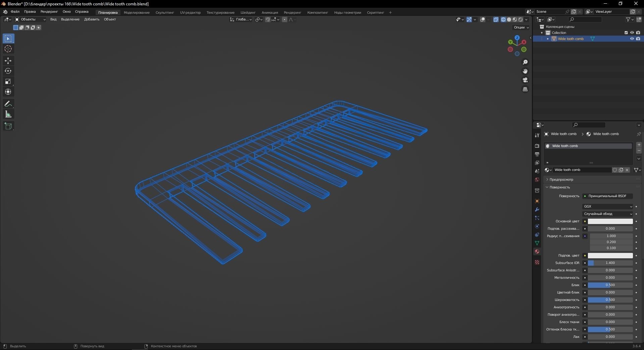Image resolution: width=644 pixels, height=350 pixels.
Task: Remove material slot with minus
Action: [639, 151]
